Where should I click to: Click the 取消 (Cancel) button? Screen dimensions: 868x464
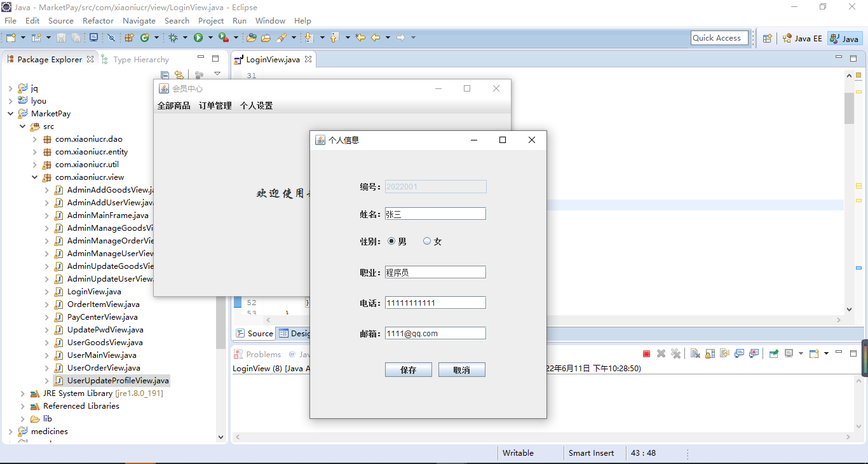point(462,370)
